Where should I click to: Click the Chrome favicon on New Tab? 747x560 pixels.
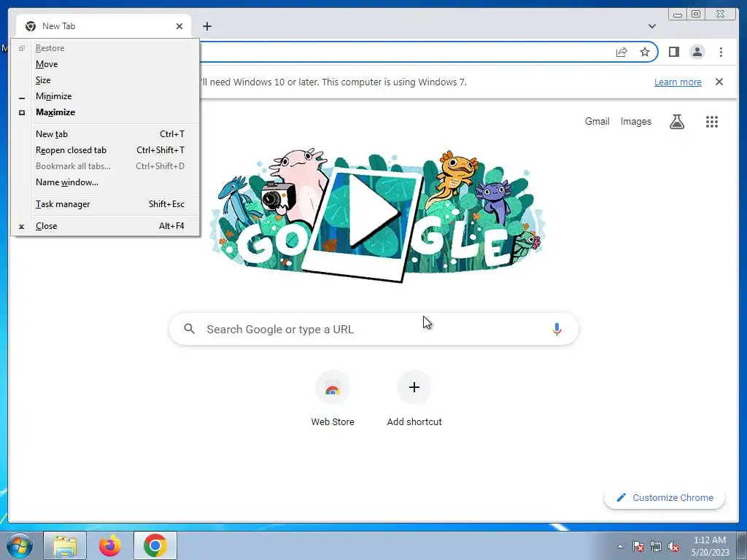coord(31,26)
